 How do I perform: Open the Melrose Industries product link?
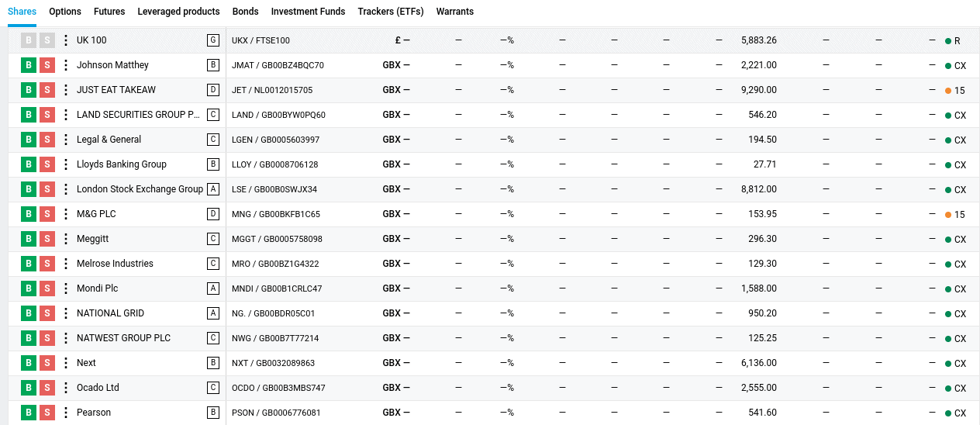[115, 264]
